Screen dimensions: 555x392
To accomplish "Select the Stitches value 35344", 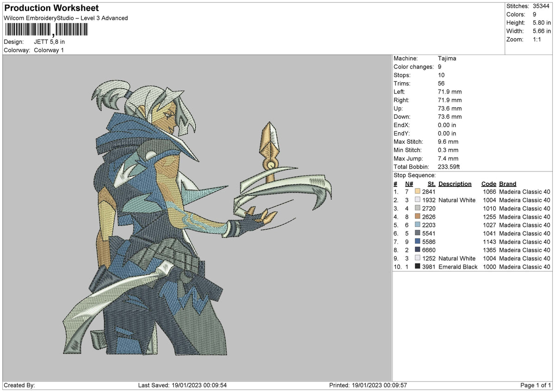I will click(x=542, y=6).
